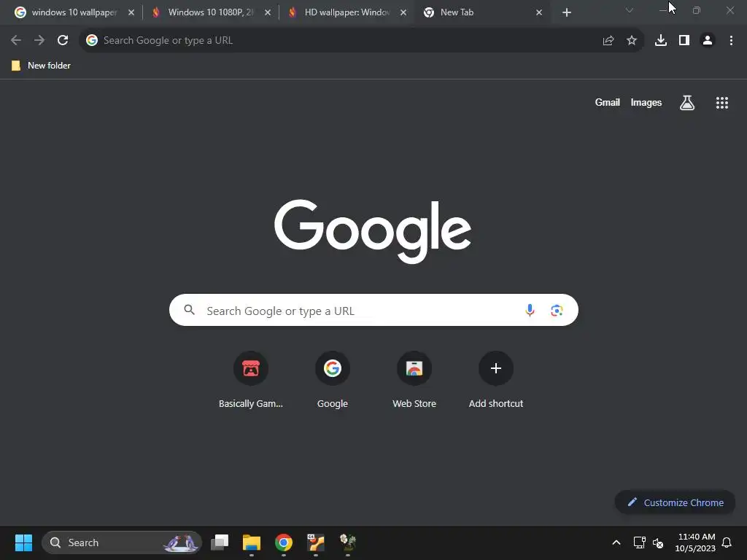The height and width of the screenshot is (560, 747).
Task: Open the New folder bookmark
Action: (x=41, y=66)
